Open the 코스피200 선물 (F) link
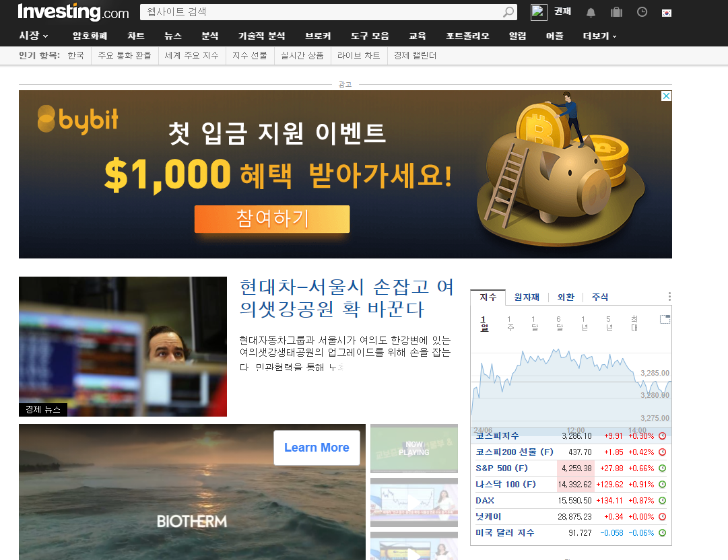Image resolution: width=728 pixels, height=560 pixels. click(x=515, y=452)
